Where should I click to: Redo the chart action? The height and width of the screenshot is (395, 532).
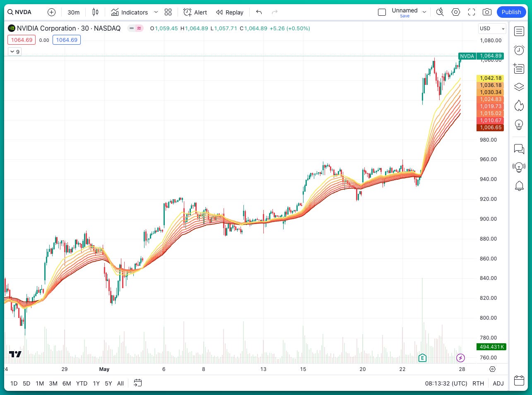pos(274,12)
